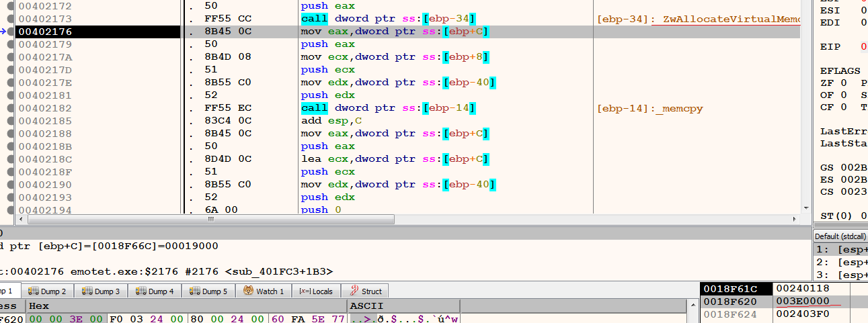The height and width of the screenshot is (323, 868).
Task: Select address 00402181 in disassembly
Action: pos(45,95)
